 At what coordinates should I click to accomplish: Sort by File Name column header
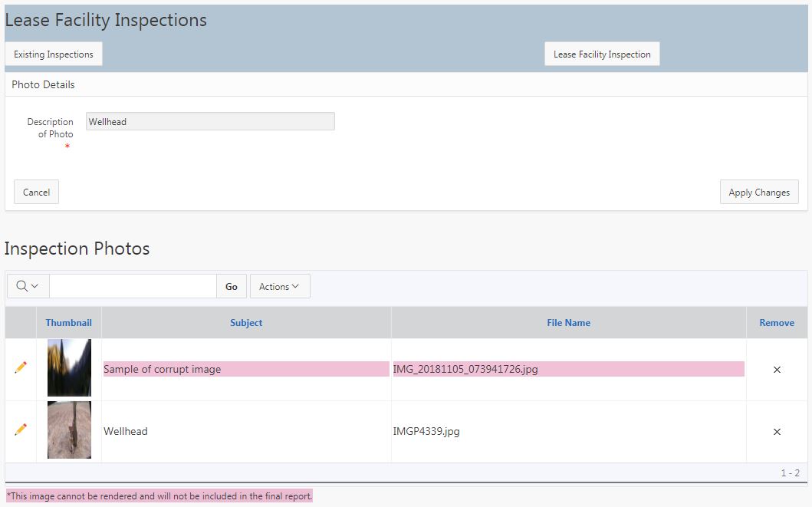568,323
